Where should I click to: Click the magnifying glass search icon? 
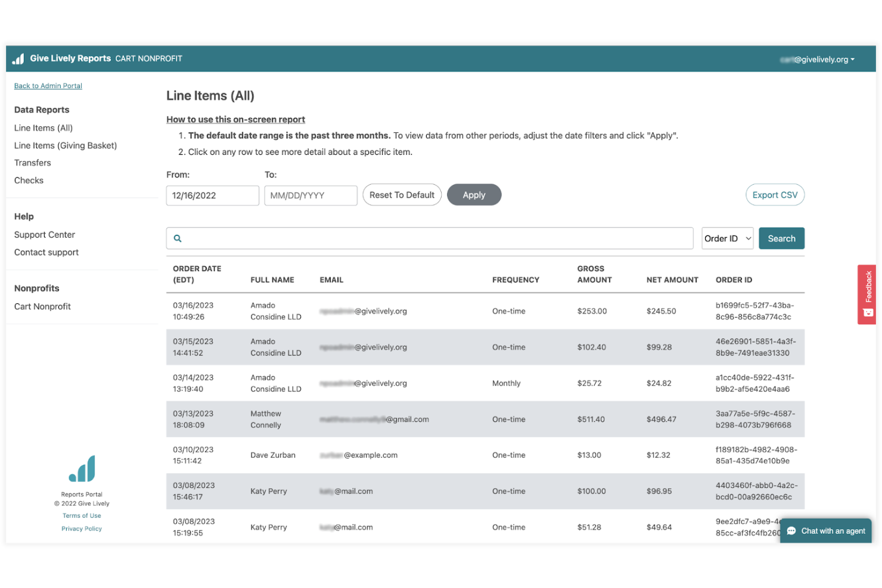coord(178,238)
